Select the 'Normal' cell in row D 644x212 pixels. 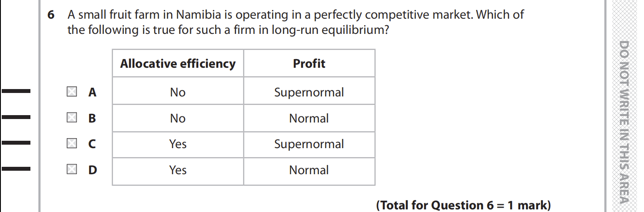309,170
